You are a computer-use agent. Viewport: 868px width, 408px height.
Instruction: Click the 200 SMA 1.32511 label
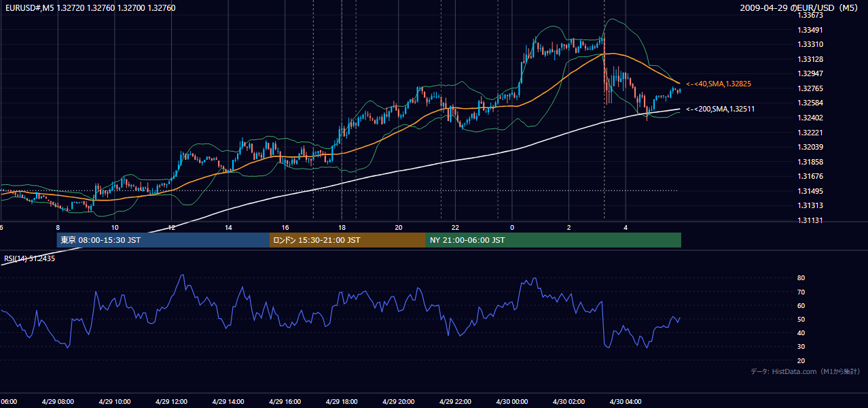coord(721,109)
